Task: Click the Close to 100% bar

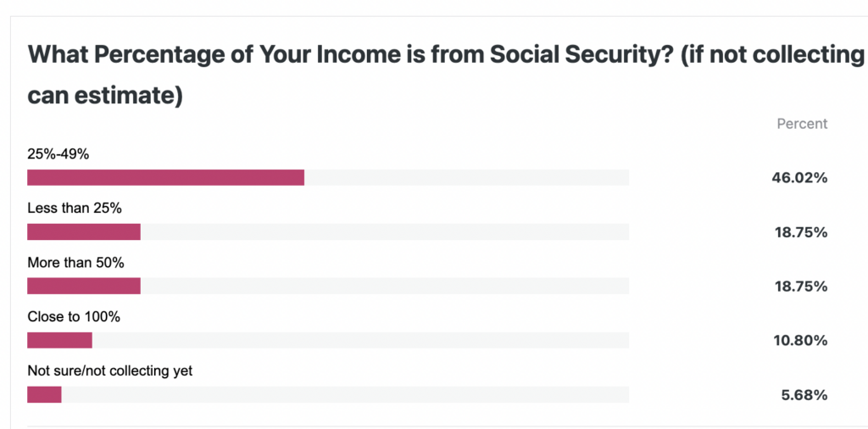Action: tap(59, 341)
